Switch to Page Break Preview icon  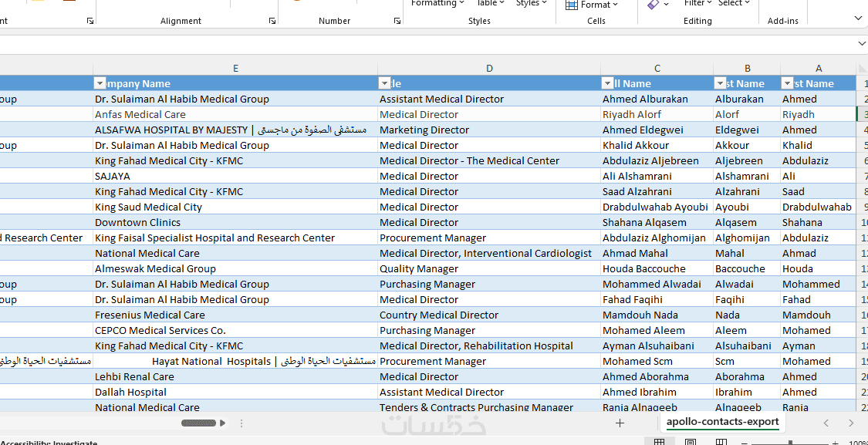pyautogui.click(x=721, y=443)
